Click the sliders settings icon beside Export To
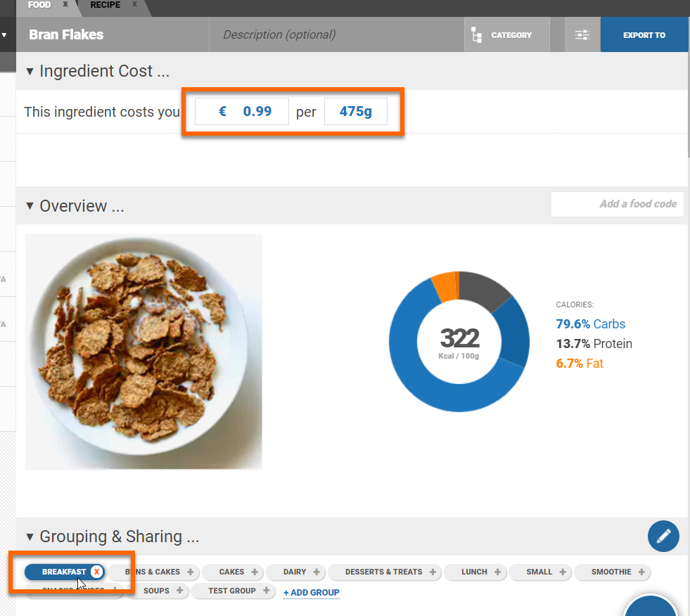The width and height of the screenshot is (690, 616). coord(582,34)
